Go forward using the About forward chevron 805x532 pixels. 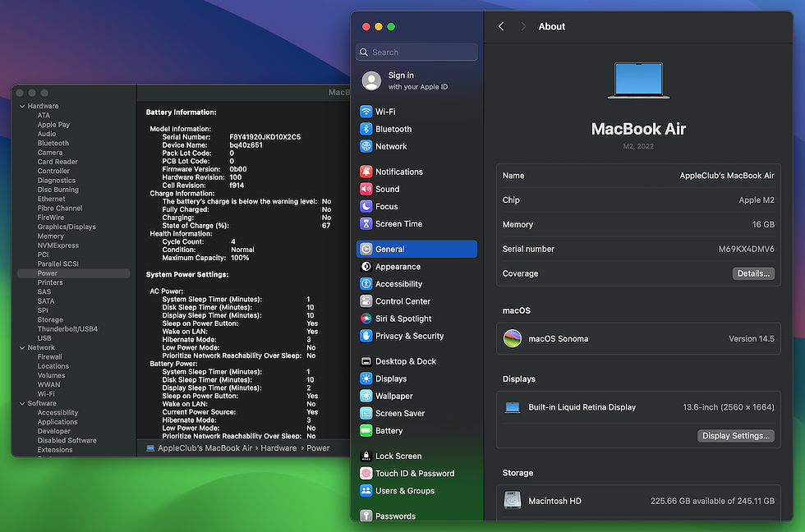pos(522,26)
